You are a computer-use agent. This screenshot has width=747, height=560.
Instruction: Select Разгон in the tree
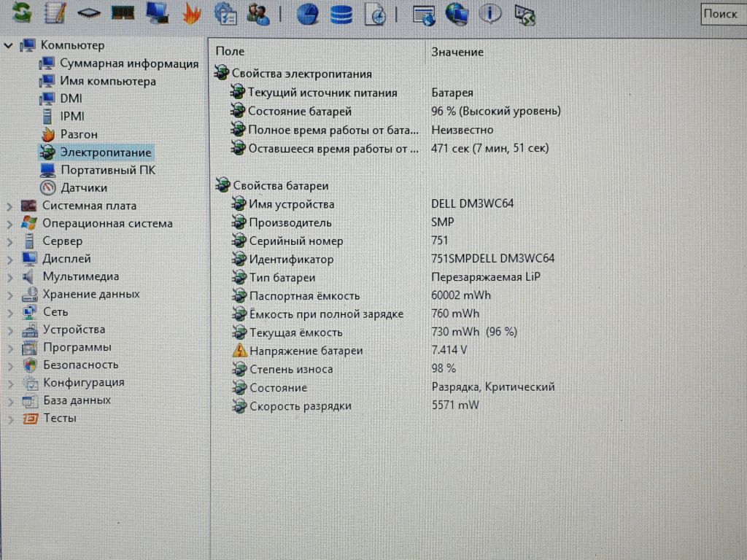tap(79, 134)
